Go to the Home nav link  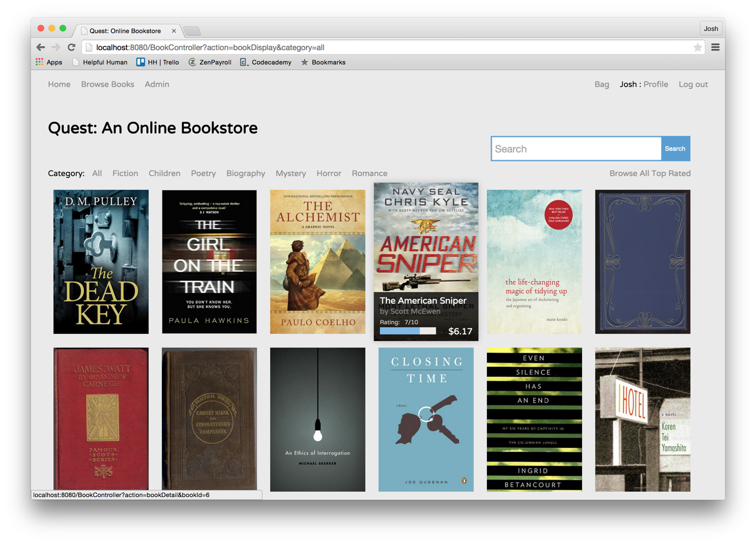[x=59, y=84]
